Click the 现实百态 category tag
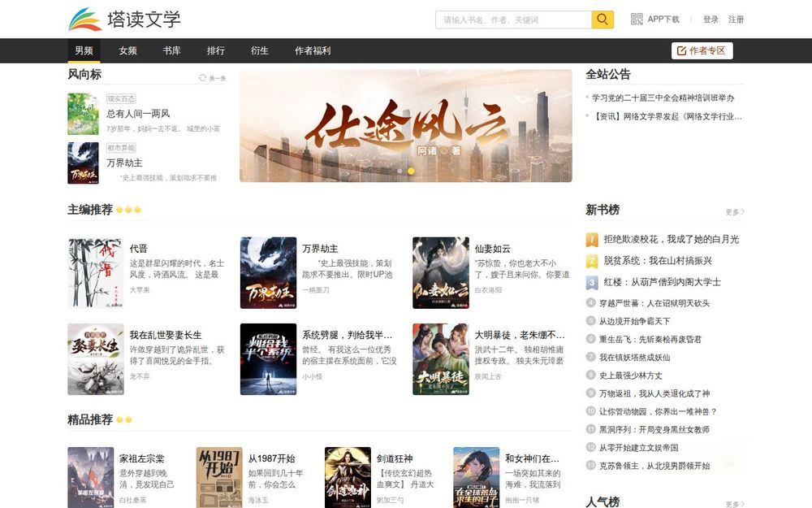The image size is (812, 508). 121,98
